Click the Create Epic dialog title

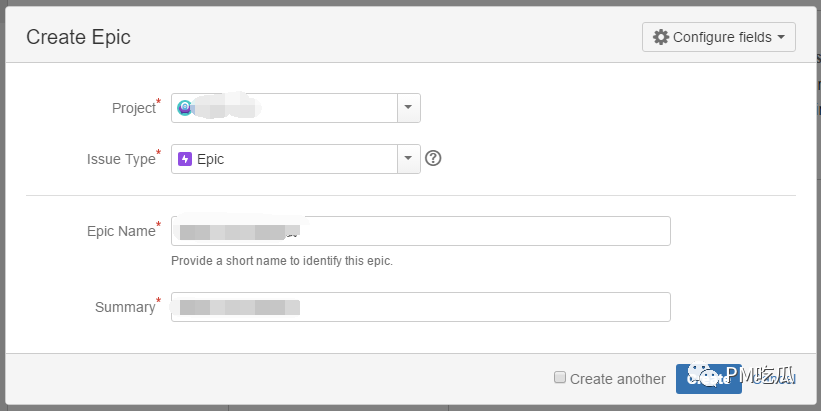(x=79, y=37)
